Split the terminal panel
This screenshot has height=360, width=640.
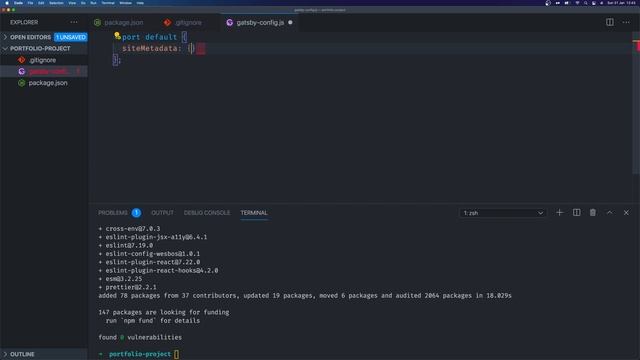(576, 213)
